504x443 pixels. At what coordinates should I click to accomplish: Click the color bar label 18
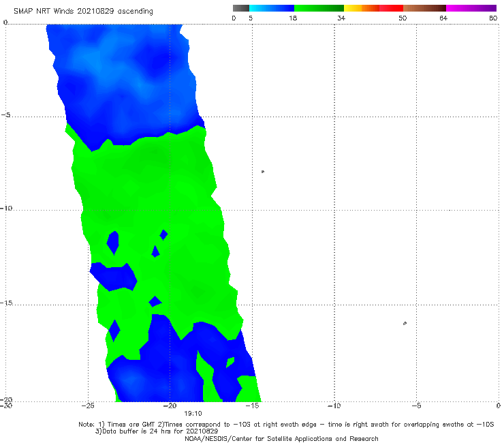(293, 18)
